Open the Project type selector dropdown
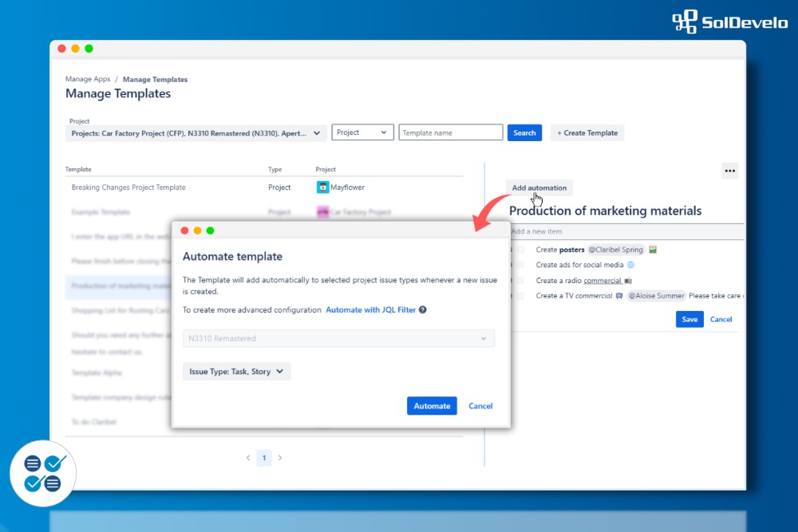Image resolution: width=798 pixels, height=532 pixels. [363, 132]
